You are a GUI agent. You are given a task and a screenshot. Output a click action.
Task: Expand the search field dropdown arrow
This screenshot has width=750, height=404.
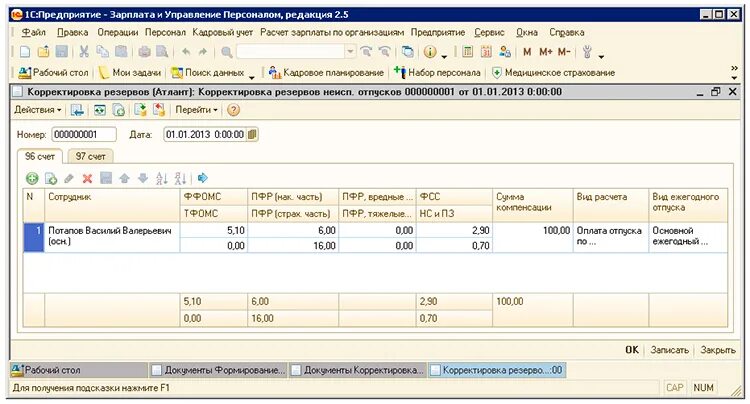tap(351, 52)
